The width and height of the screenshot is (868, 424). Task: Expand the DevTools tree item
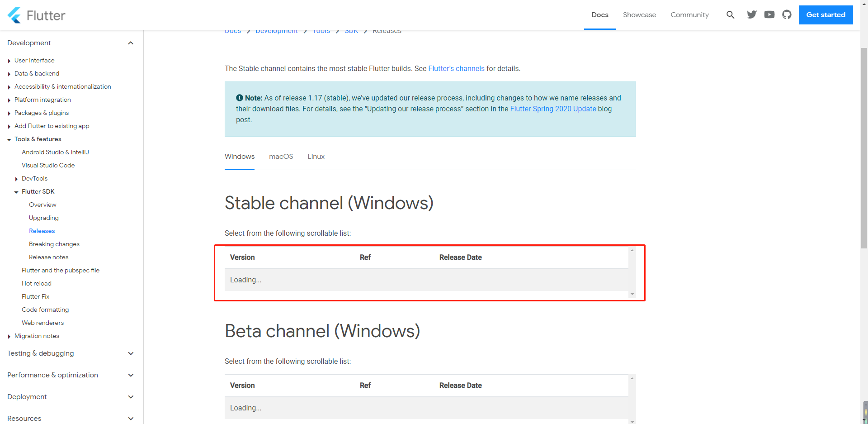(x=16, y=179)
